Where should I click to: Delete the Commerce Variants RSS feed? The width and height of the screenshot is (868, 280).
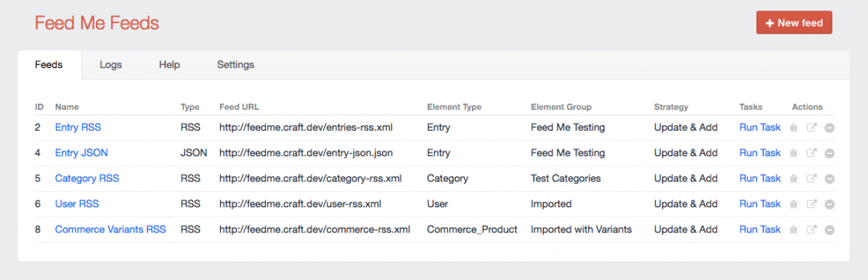coord(829,230)
